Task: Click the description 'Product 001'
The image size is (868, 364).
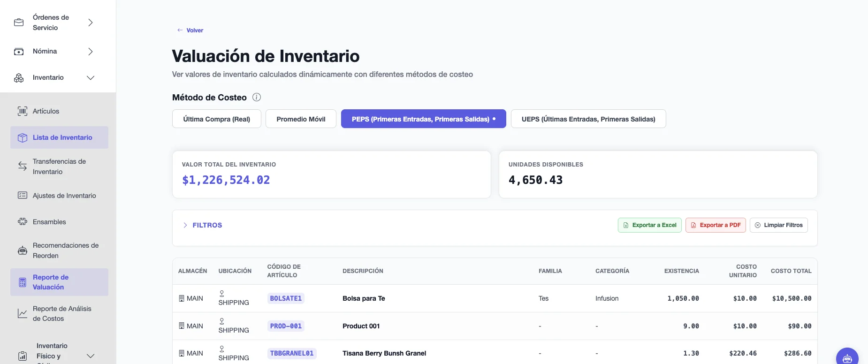Action: (361, 326)
